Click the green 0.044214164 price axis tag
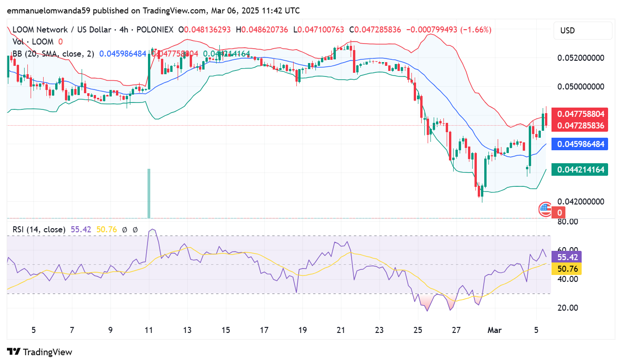The width and height of the screenshot is (622, 364). pos(581,170)
